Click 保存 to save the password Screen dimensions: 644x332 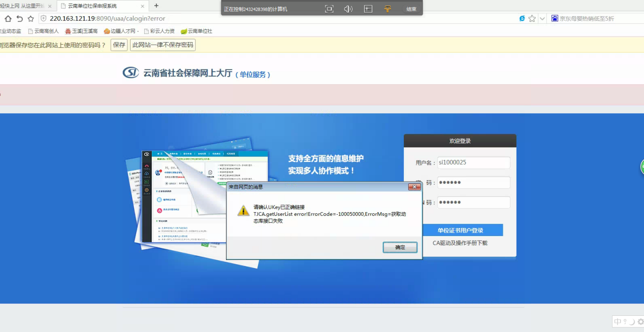(119, 45)
